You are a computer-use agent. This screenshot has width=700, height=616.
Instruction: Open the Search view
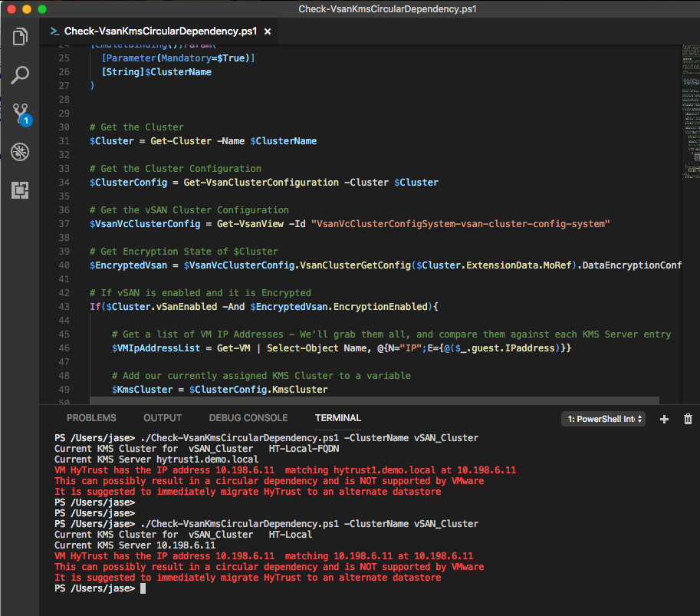(20, 74)
